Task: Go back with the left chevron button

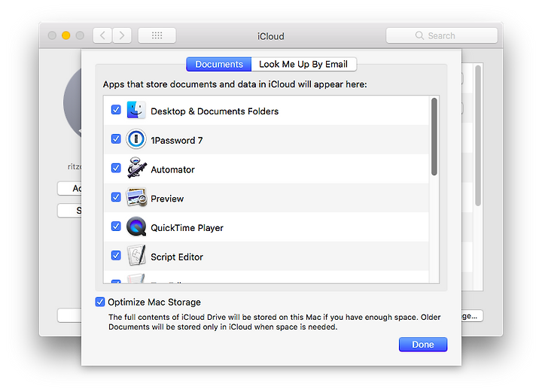Action: (x=102, y=35)
